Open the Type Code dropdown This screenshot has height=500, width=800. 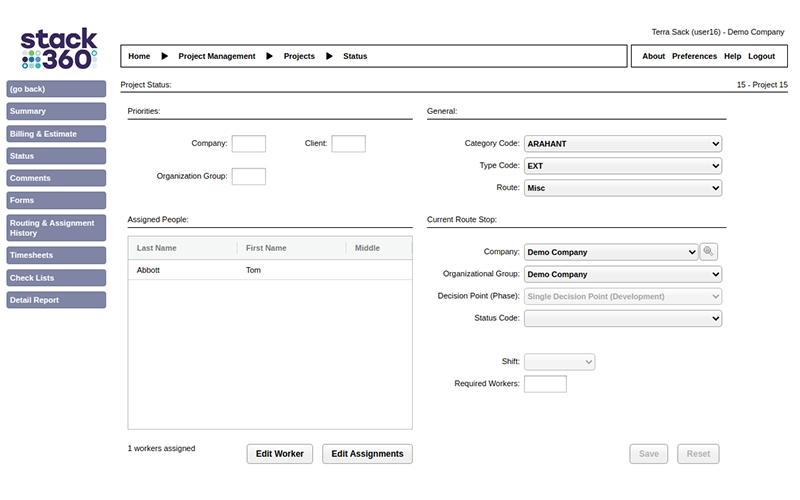(x=622, y=166)
